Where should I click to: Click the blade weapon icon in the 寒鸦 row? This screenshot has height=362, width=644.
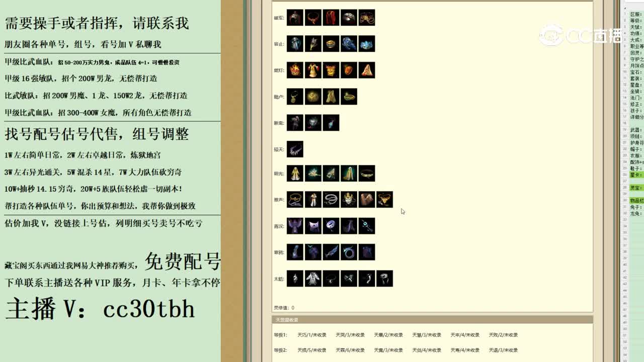331,252
